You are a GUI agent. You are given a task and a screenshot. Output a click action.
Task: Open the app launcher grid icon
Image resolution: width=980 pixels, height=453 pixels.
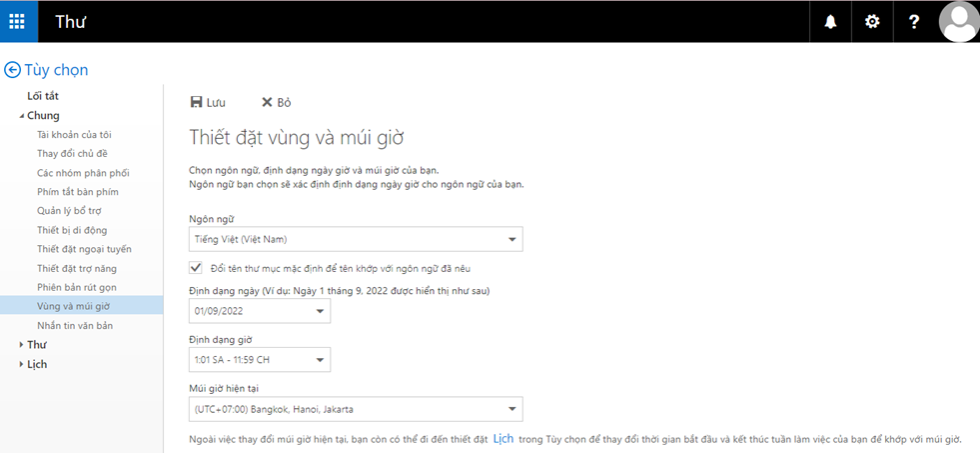click(18, 21)
